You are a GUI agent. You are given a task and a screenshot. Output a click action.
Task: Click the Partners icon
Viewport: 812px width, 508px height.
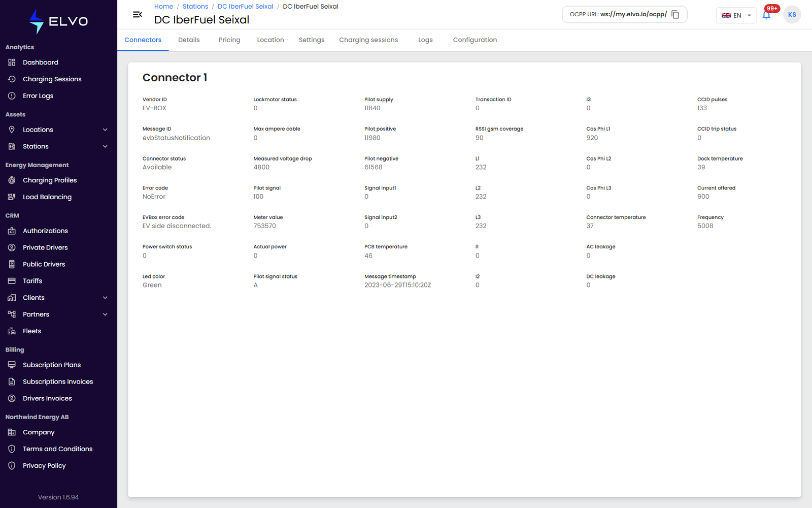click(x=12, y=314)
